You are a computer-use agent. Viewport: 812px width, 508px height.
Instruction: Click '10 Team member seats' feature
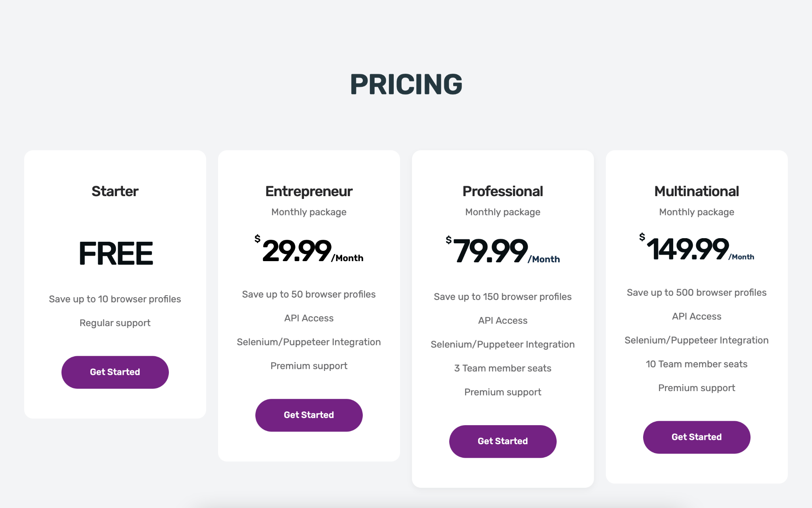(x=697, y=364)
